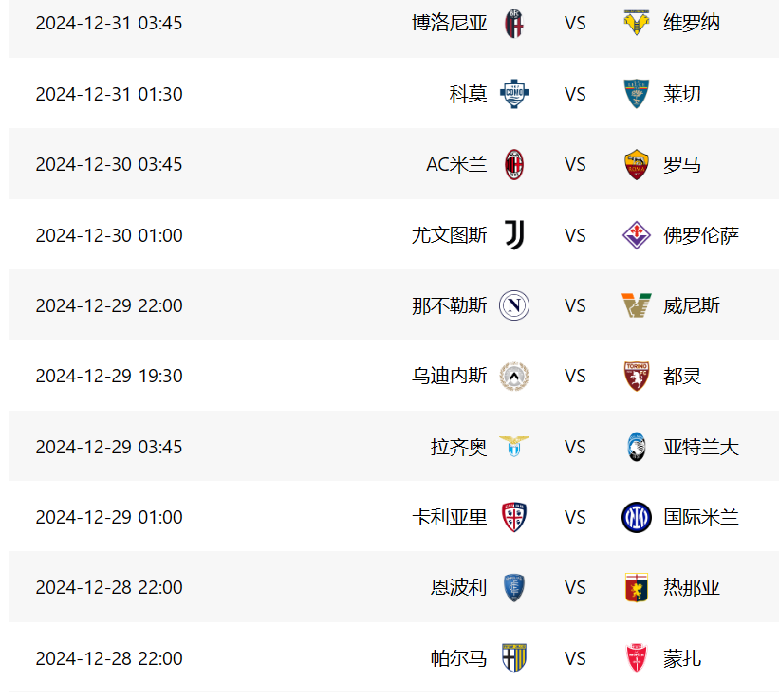Image resolution: width=779 pixels, height=700 pixels.
Task: Open the Torino bull crest
Action: pyautogui.click(x=637, y=376)
